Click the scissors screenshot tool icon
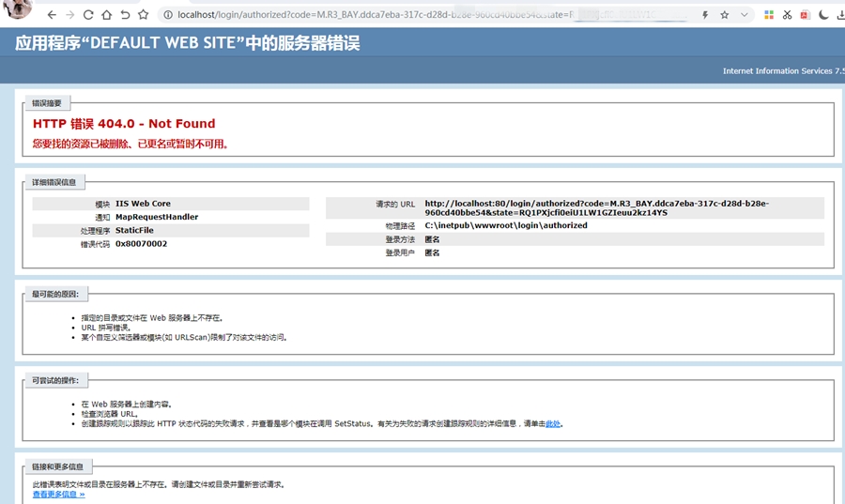 [x=788, y=15]
